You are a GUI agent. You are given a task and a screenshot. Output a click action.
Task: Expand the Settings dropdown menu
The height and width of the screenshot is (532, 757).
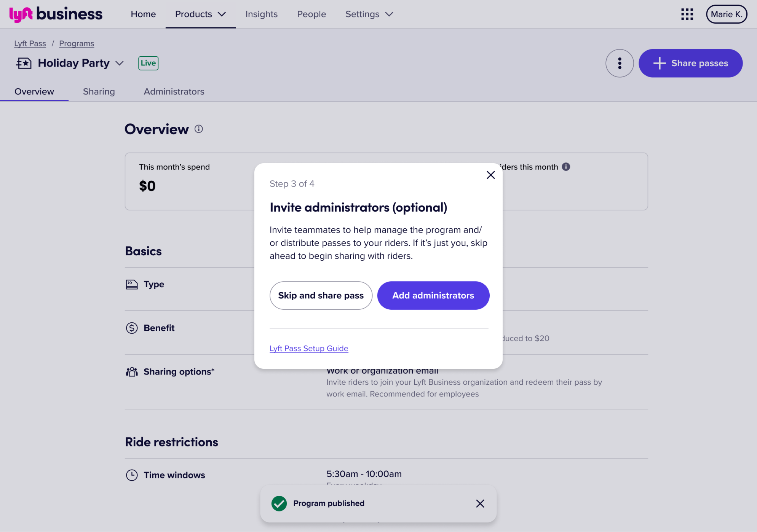click(369, 14)
